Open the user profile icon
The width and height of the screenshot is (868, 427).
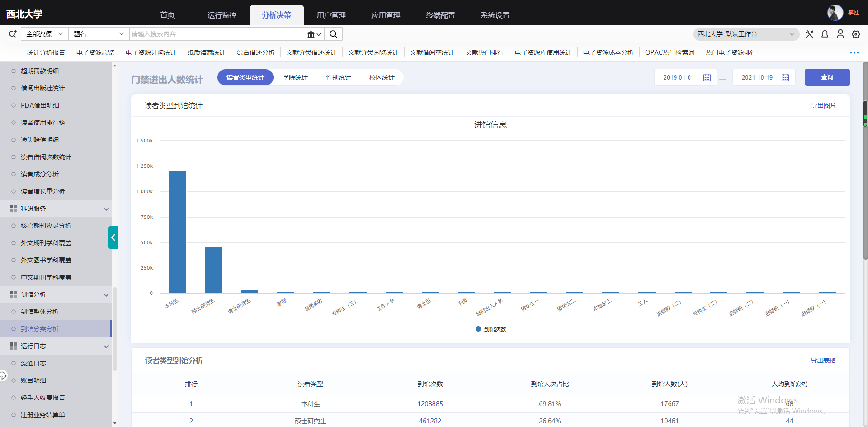[840, 34]
